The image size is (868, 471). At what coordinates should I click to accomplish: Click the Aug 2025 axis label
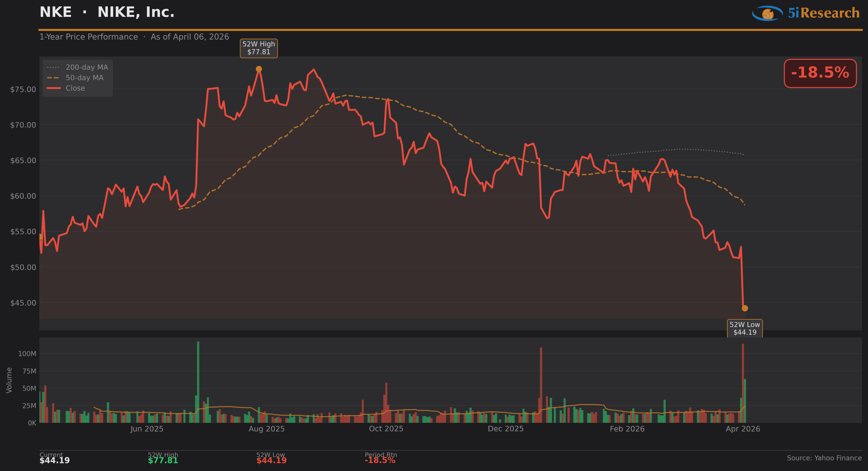click(x=267, y=429)
